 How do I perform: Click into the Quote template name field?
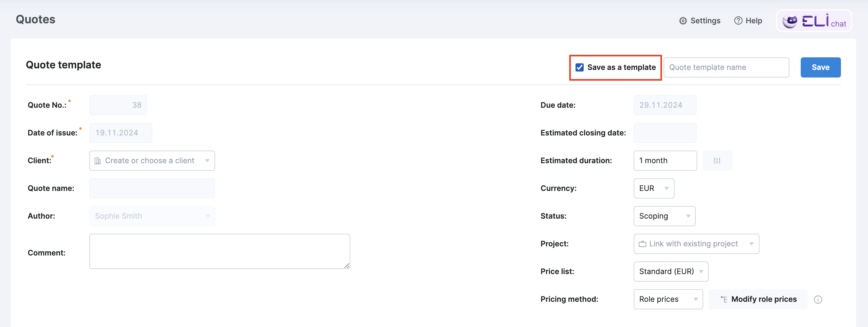click(x=726, y=67)
